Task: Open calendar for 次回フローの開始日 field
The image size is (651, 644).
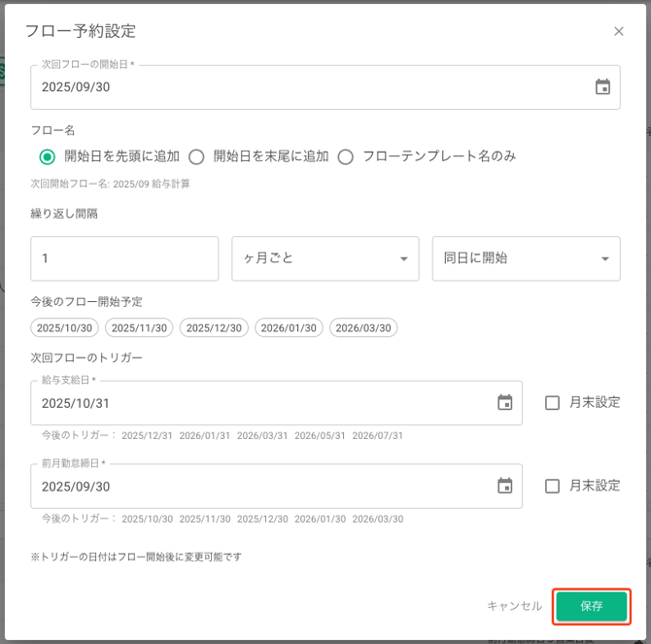Action: [x=602, y=86]
